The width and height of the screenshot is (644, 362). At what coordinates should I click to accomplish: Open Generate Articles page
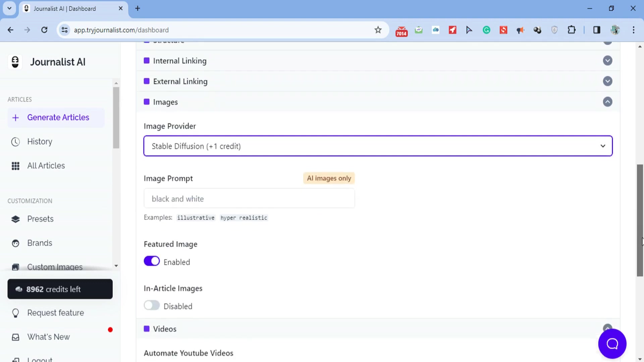click(x=56, y=118)
